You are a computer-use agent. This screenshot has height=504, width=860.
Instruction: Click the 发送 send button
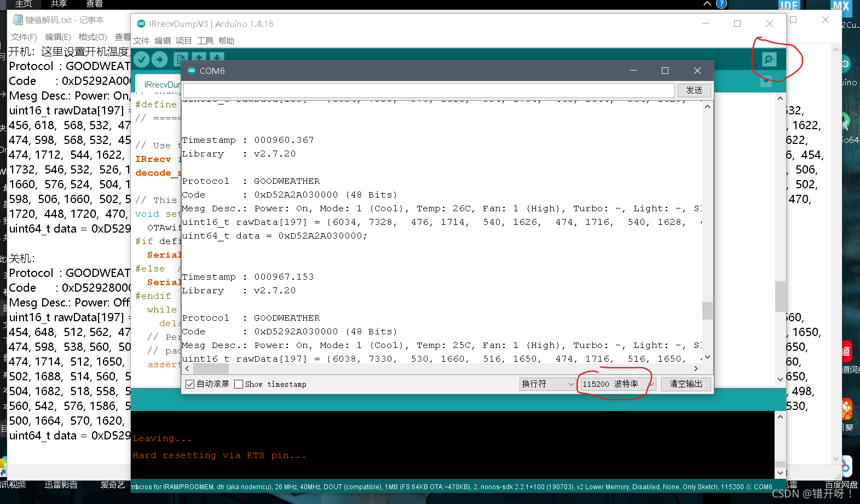pyautogui.click(x=694, y=90)
